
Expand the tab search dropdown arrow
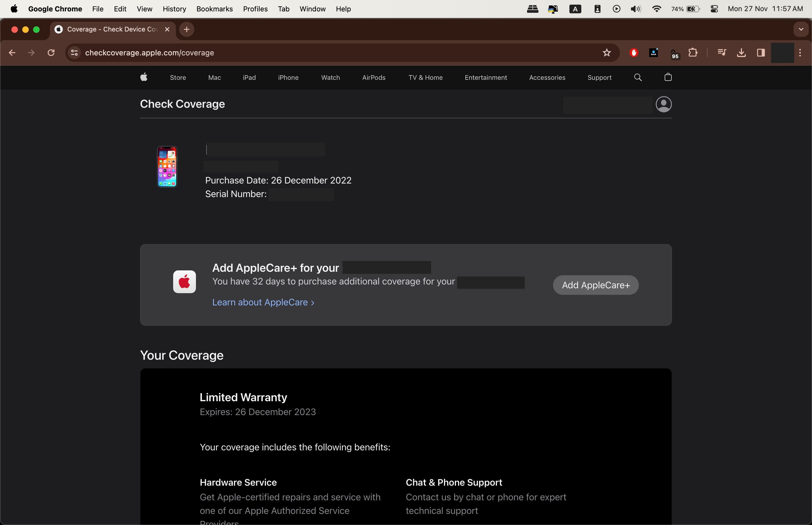pyautogui.click(x=801, y=29)
